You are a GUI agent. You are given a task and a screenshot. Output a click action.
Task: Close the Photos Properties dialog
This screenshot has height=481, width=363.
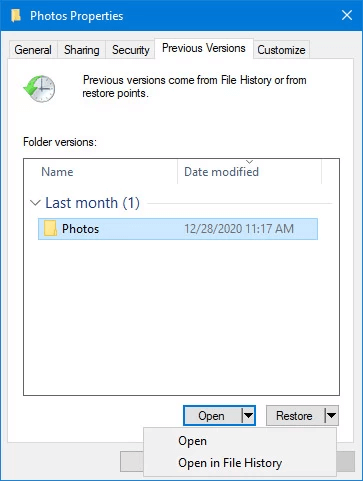coord(347,15)
